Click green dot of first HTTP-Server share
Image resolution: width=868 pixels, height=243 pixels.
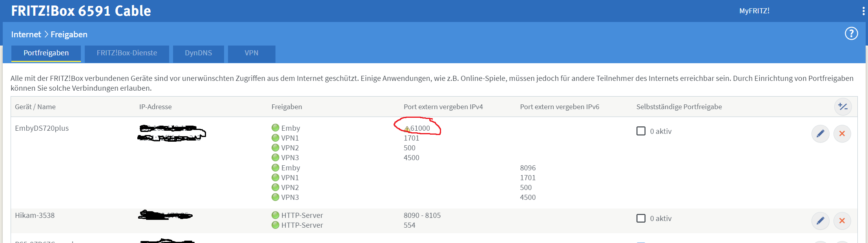pos(275,215)
